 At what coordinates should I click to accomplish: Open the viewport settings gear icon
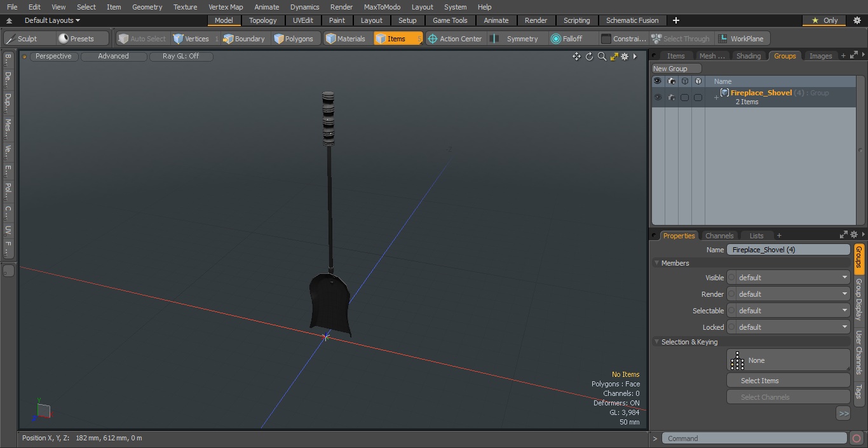tap(625, 57)
